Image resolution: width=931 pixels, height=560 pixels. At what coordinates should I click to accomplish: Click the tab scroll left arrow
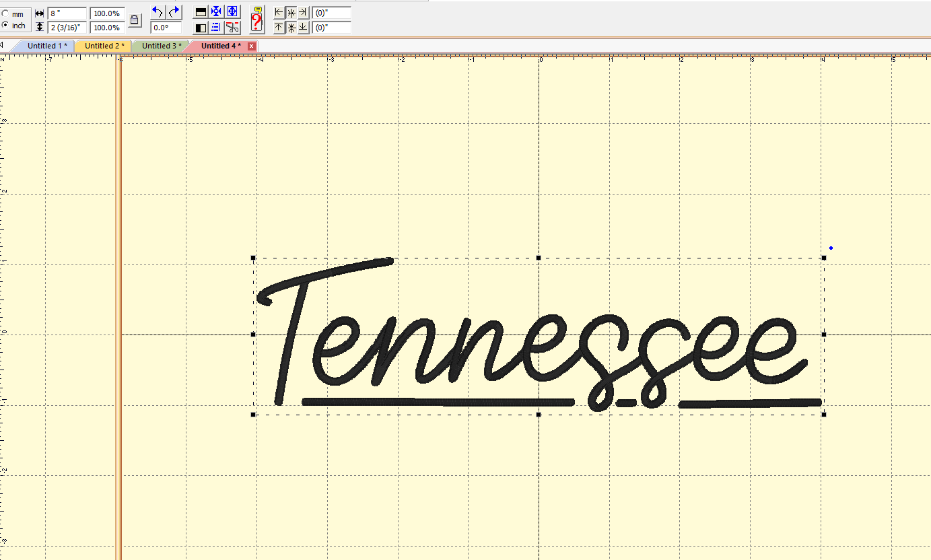click(x=3, y=46)
